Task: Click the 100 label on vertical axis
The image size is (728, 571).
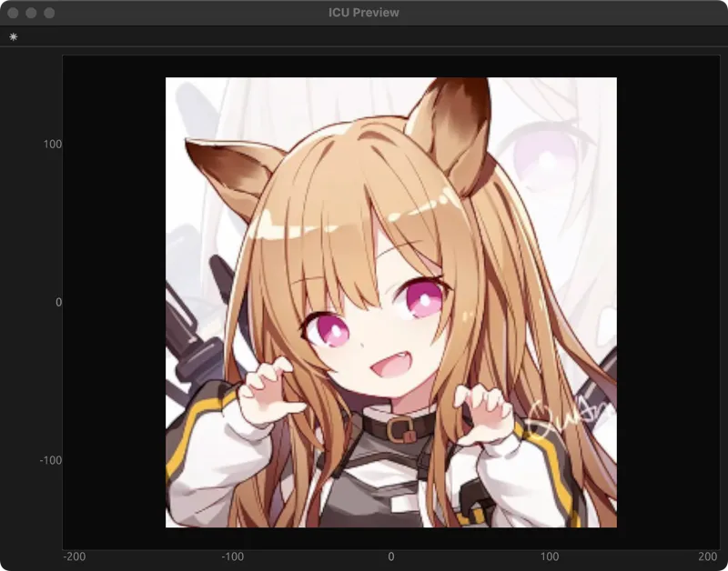Action: (53, 145)
